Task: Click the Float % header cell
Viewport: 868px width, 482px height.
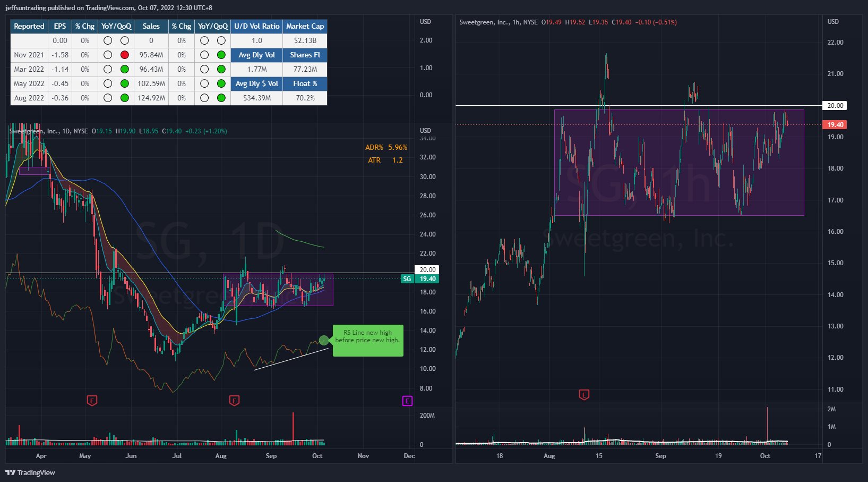Action: click(x=305, y=83)
